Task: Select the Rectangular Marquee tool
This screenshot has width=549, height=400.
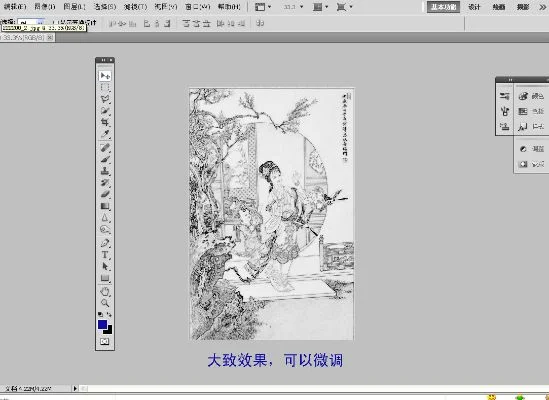Action: (x=105, y=87)
